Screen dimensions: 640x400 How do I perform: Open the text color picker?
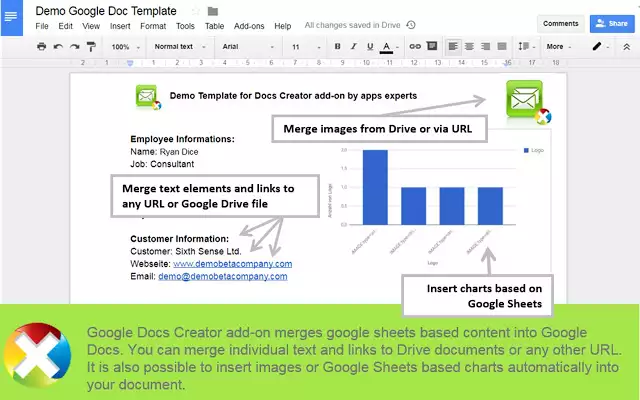tap(387, 46)
